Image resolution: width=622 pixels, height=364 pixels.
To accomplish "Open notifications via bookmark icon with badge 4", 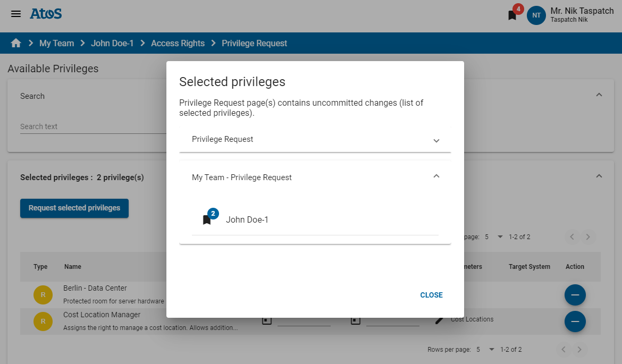I will 511,15.
